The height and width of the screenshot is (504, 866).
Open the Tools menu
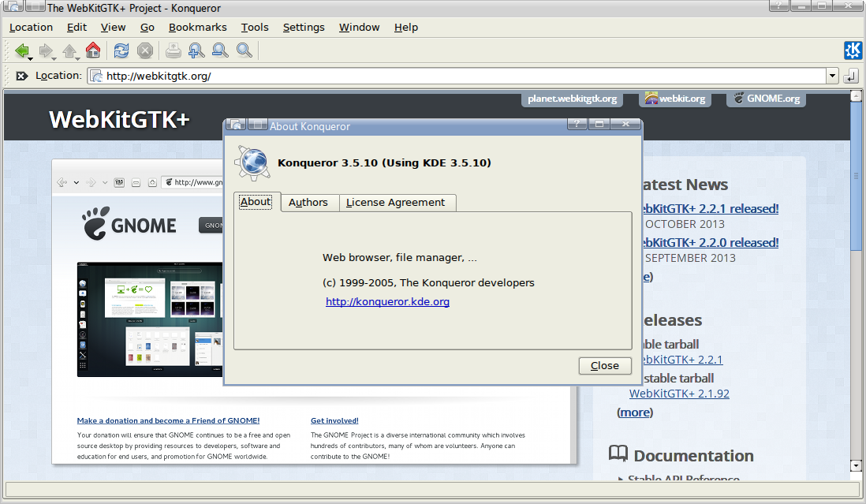point(255,27)
